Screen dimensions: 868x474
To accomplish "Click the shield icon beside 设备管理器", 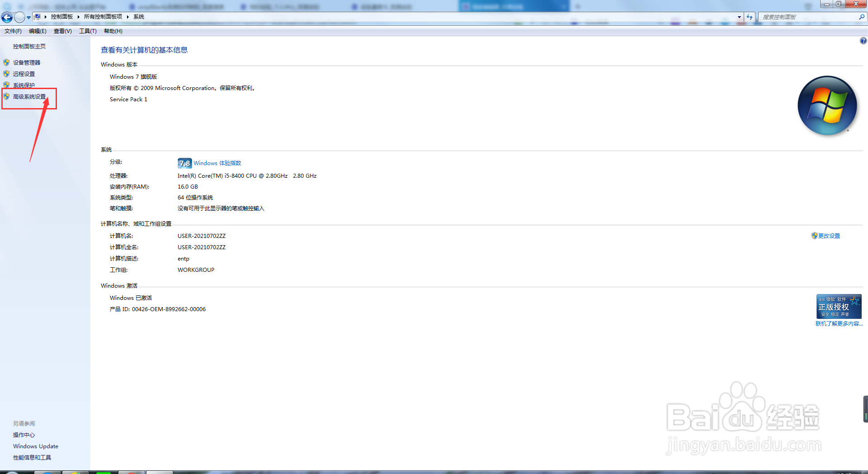I will point(6,62).
